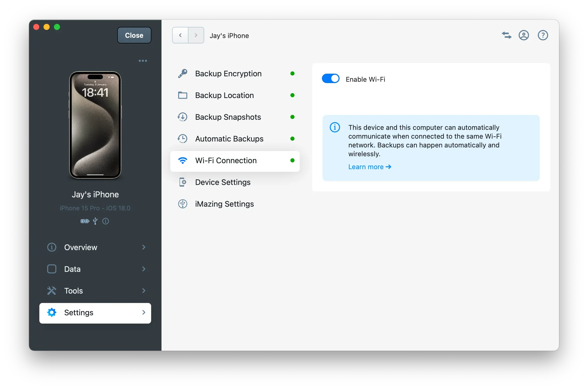The image size is (588, 389).
Task: Expand the Tools section
Action: point(95,291)
